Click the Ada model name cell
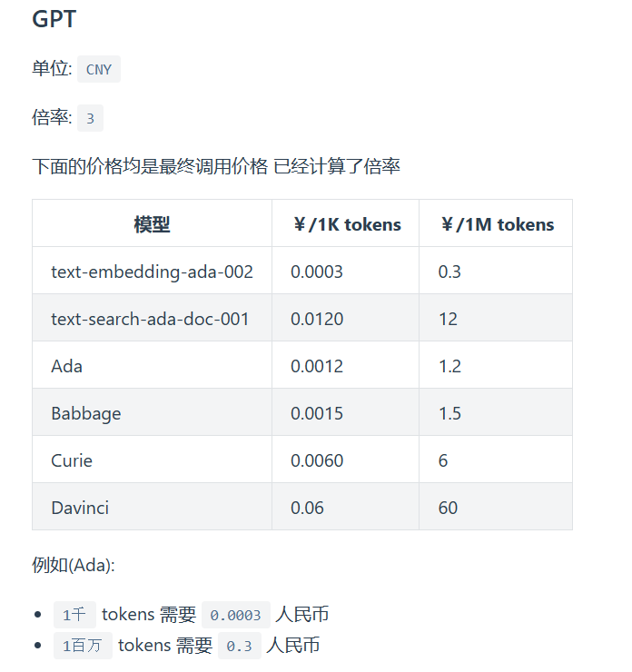The image size is (632, 672). (x=67, y=366)
